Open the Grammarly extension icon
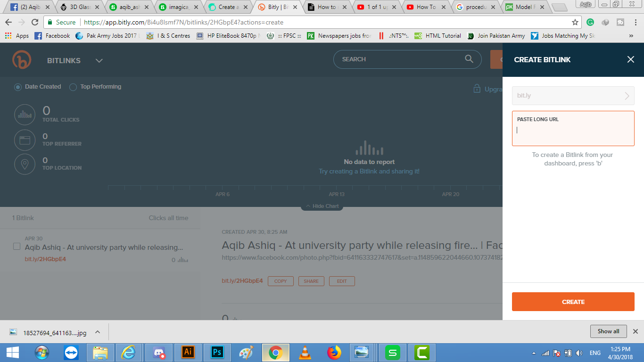644x362 pixels. click(590, 22)
